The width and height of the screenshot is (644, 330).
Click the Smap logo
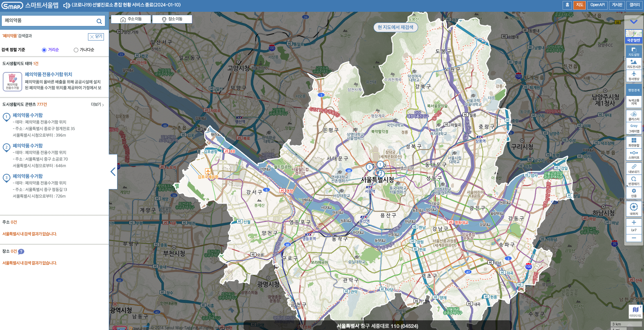tap(12, 6)
